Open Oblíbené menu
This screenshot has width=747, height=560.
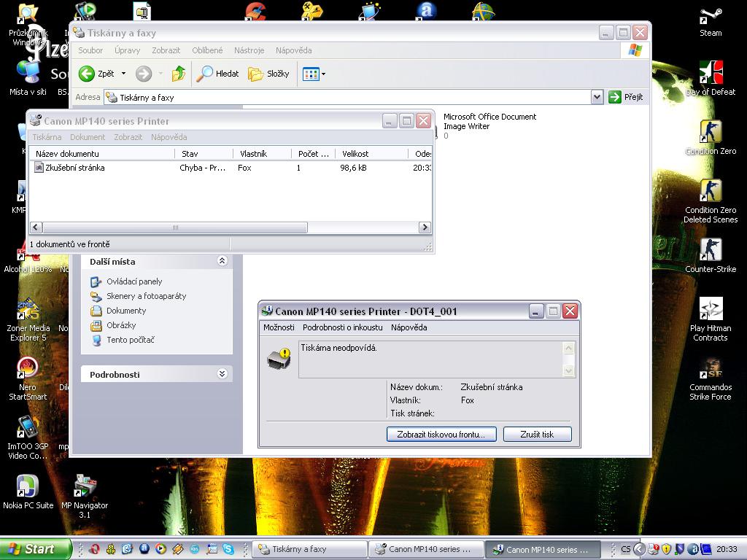pos(207,50)
